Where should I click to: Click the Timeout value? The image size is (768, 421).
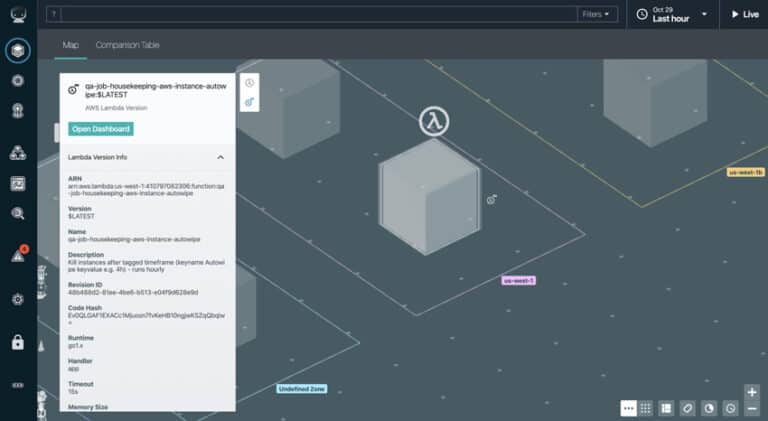[73, 392]
